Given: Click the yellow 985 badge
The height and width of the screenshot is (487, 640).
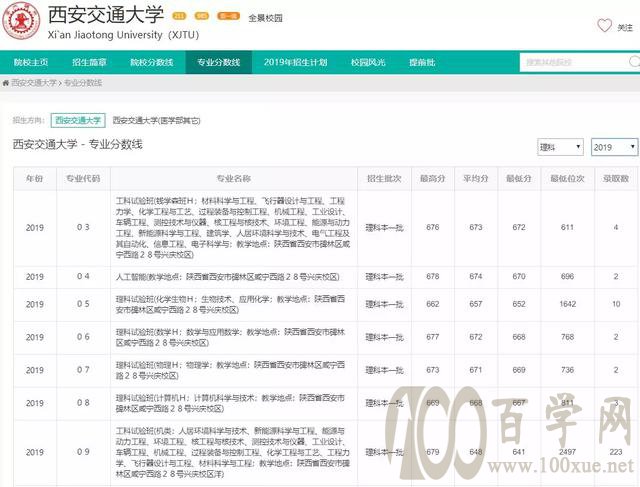Looking at the screenshot, I should click(x=202, y=16).
